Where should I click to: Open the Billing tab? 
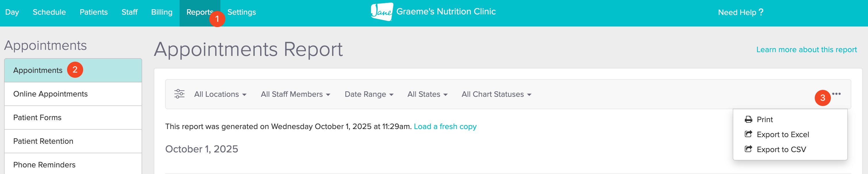click(x=162, y=12)
